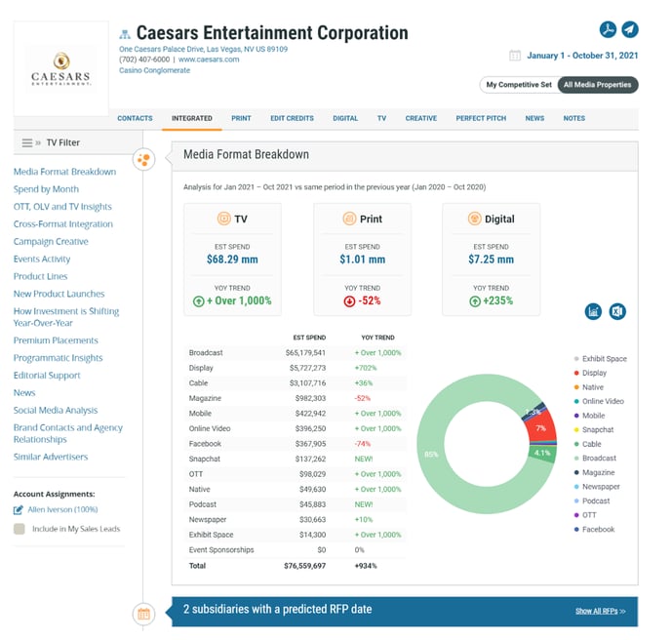This screenshot has width=672, height=640.
Task: Check Include in My Sales Leads
Action: coord(20,529)
